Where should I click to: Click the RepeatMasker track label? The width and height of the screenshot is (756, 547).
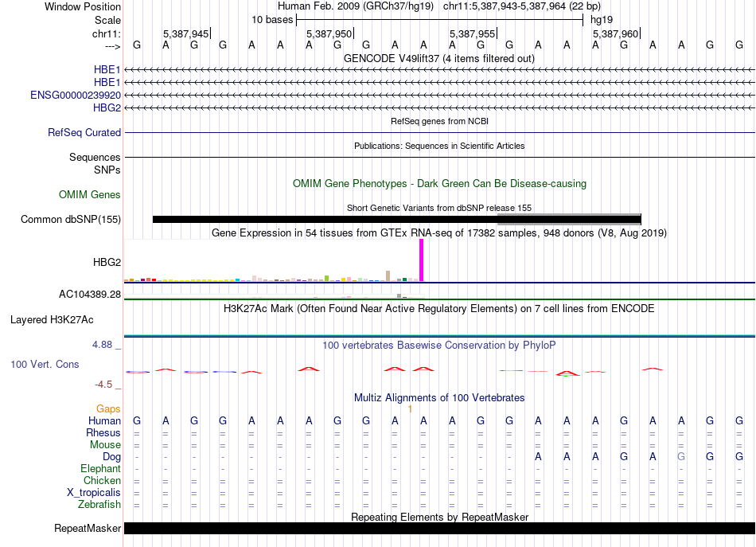[x=88, y=528]
